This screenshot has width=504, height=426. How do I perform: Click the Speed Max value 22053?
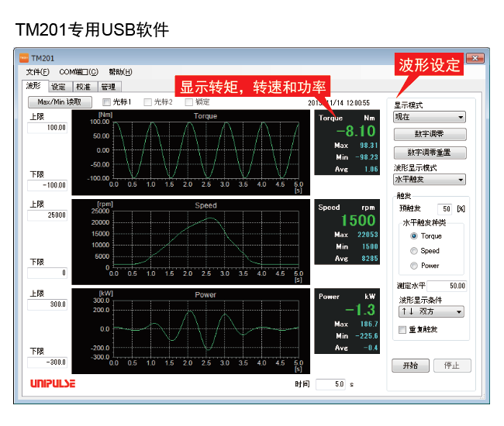point(368,235)
